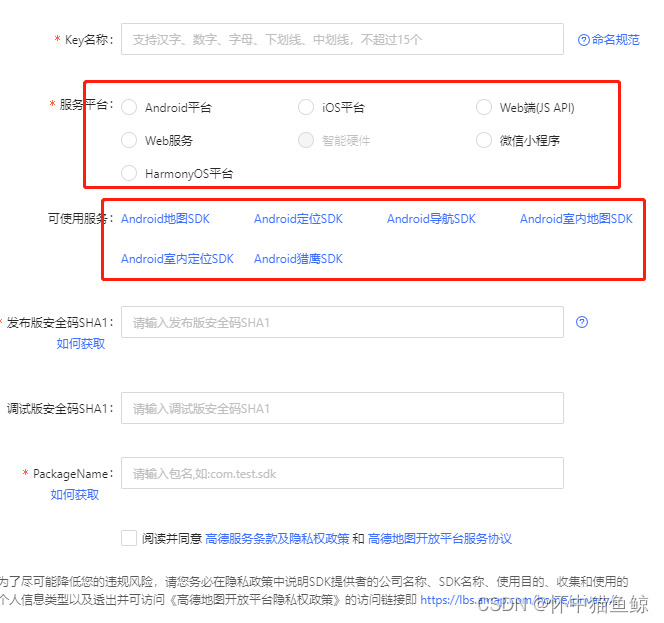Click 如何获取 under PackageName
Image resolution: width=664 pixels, height=623 pixels.
[x=75, y=494]
